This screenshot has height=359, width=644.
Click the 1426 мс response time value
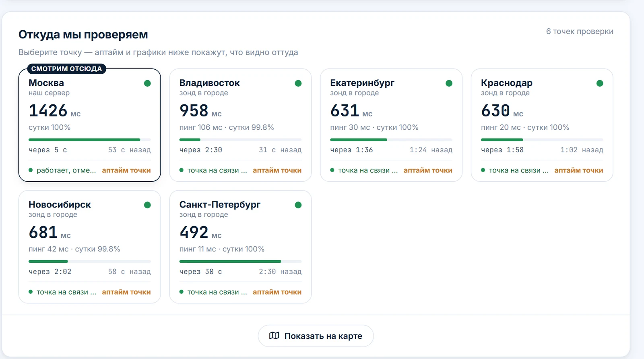coord(55,111)
